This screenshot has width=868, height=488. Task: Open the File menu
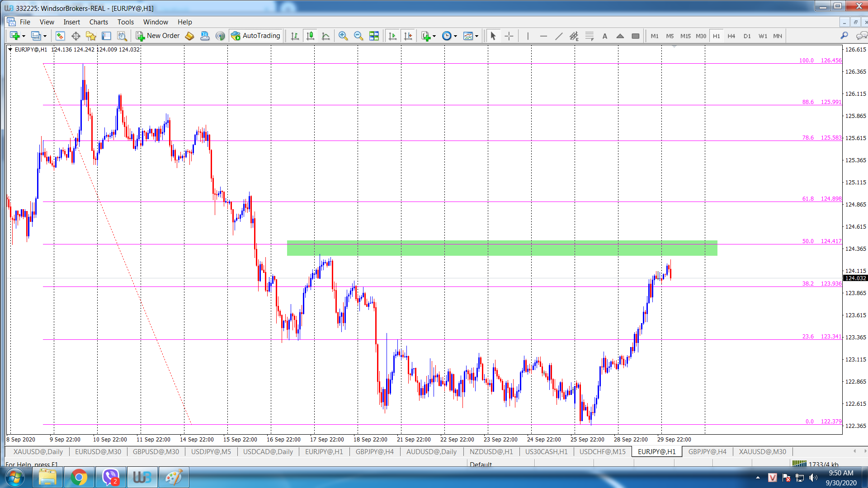click(x=25, y=22)
